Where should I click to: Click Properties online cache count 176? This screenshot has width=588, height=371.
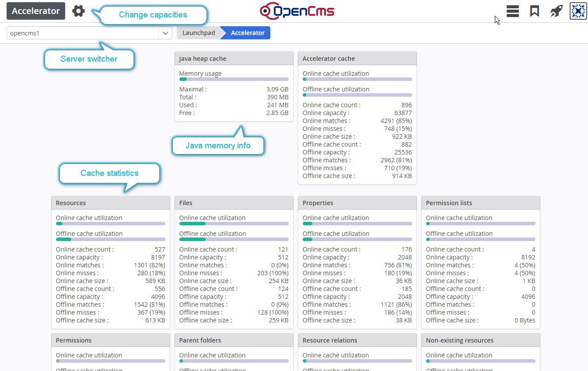click(x=406, y=249)
